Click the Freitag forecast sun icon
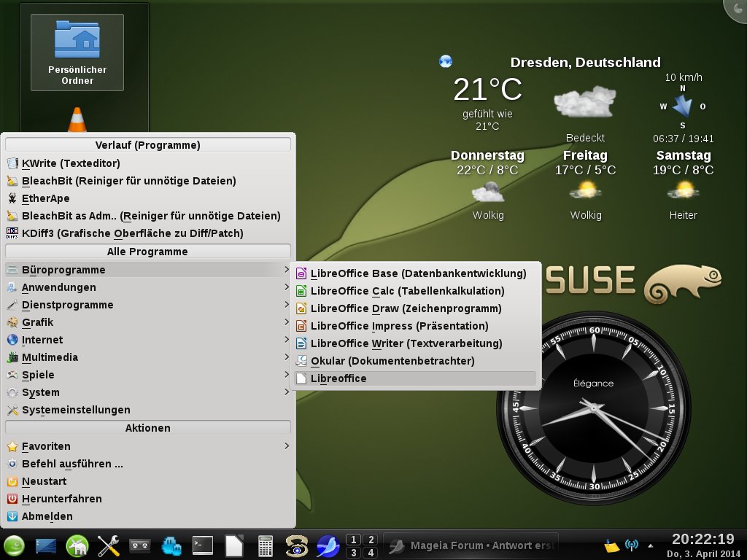The width and height of the screenshot is (747, 560). coord(586,192)
